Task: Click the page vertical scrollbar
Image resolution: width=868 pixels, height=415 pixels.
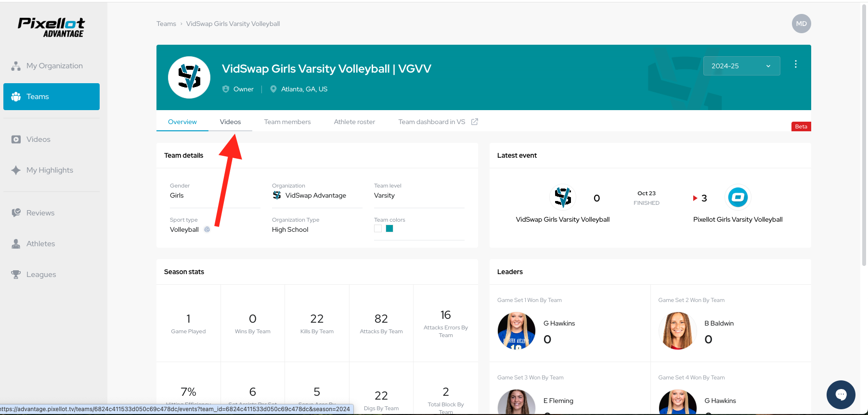Action: coord(864,135)
